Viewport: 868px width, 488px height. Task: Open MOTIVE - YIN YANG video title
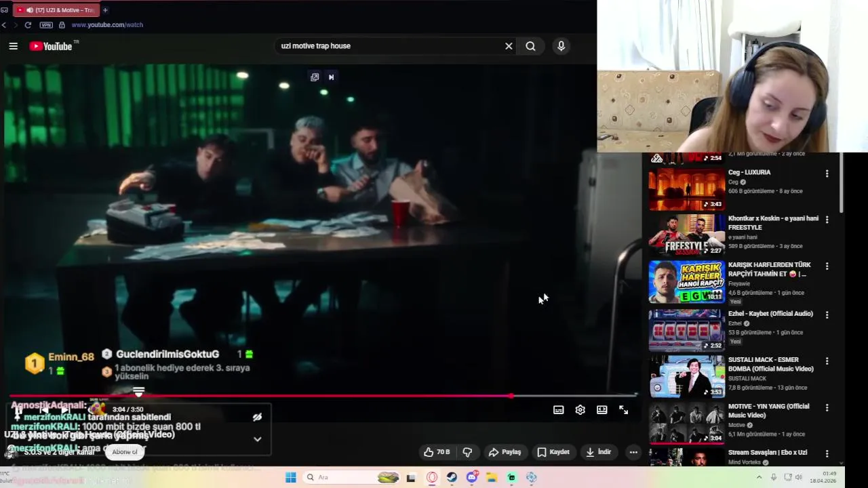(x=769, y=411)
